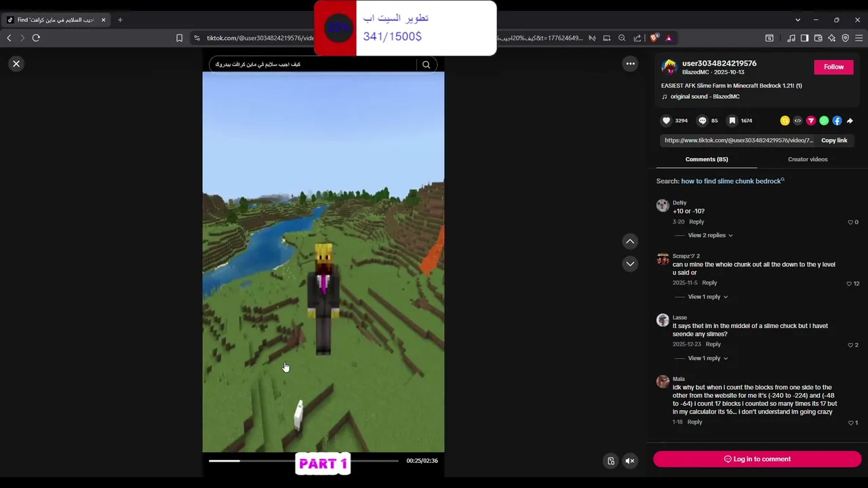The width and height of the screenshot is (868, 488).
Task: Close the TikTok Find browser tab
Action: (x=103, y=20)
